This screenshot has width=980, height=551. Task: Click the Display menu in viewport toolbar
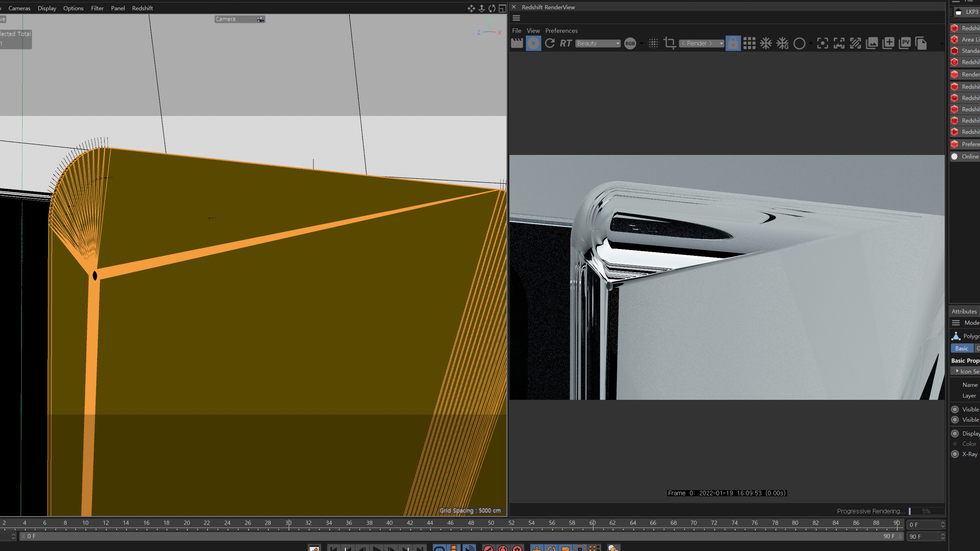click(47, 8)
